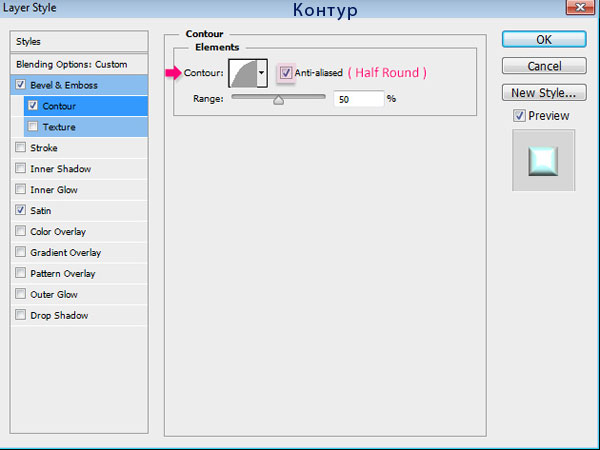Uncheck the Bevel & Emboss checkbox
Viewport: 600px width, 450px height.
21,84
